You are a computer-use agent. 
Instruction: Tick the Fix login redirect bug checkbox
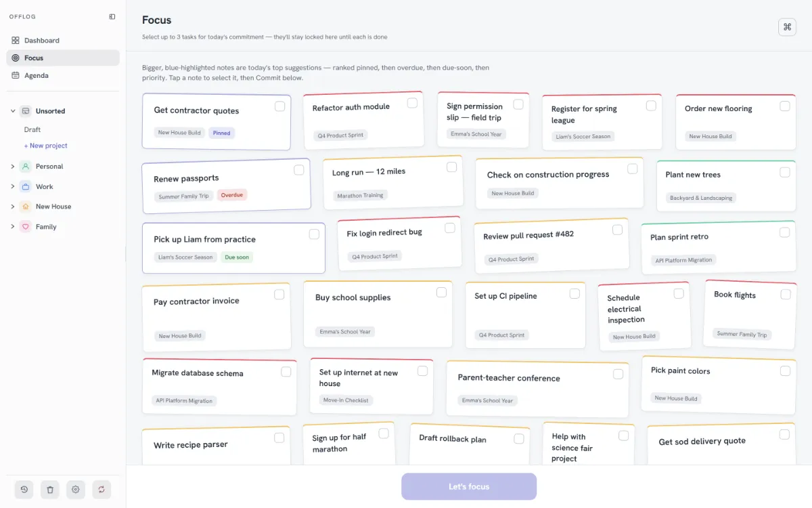point(450,228)
